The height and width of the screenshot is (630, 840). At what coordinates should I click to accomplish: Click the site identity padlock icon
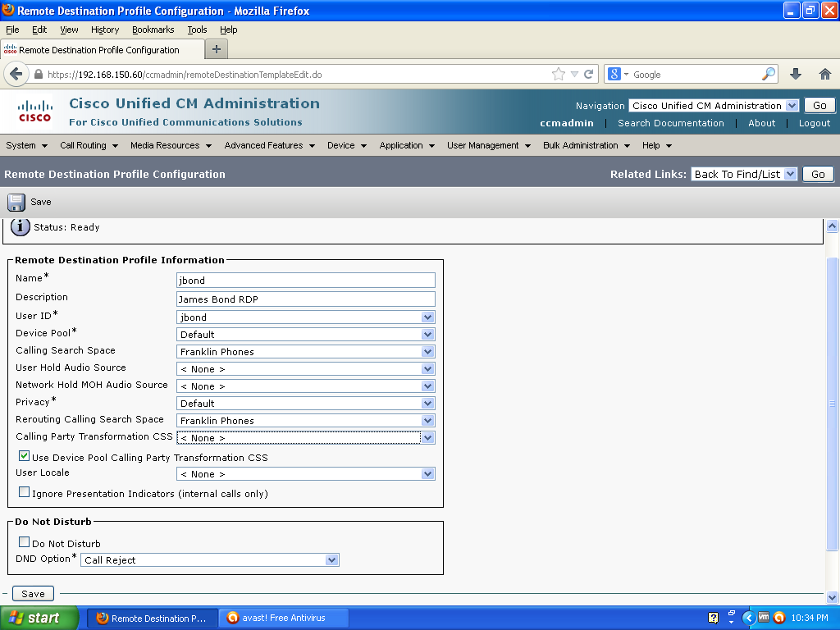coord(39,75)
